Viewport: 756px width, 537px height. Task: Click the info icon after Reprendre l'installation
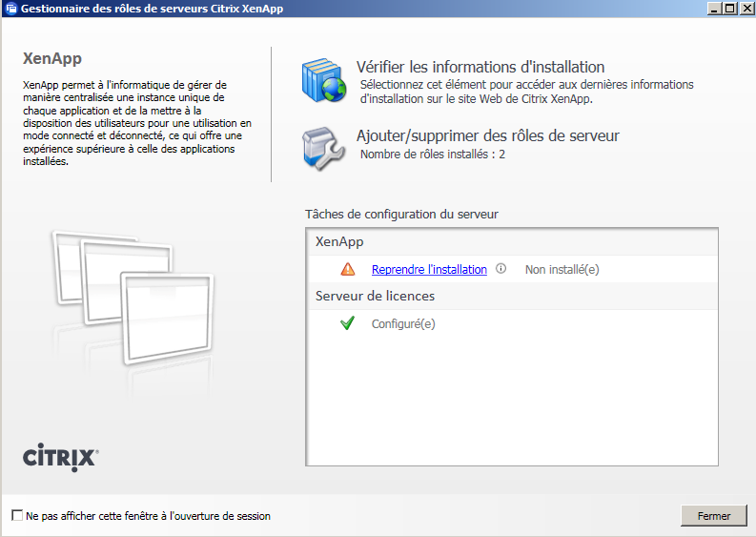[501, 270]
